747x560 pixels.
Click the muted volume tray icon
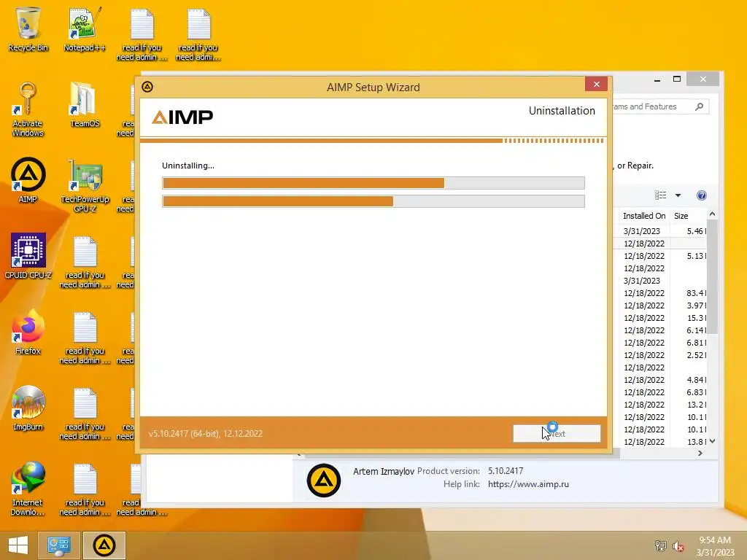coord(678,546)
